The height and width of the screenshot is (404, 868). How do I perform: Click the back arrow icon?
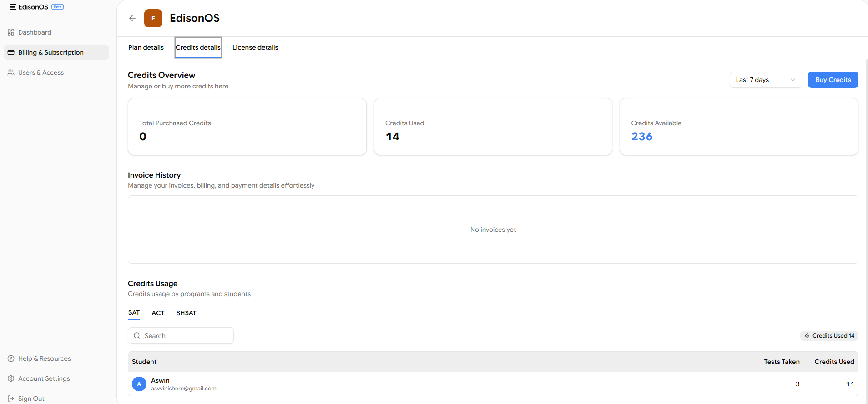[x=132, y=18]
